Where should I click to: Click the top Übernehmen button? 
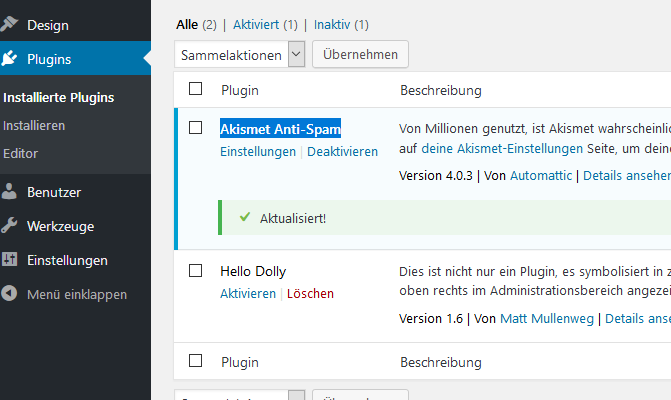tap(360, 54)
